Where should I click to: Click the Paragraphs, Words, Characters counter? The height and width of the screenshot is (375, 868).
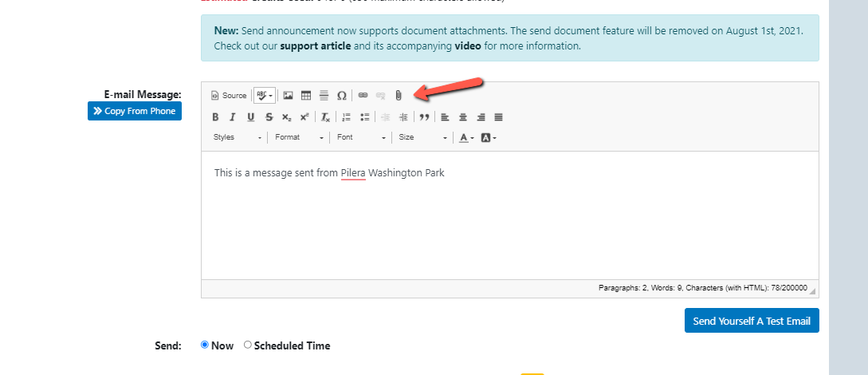click(702, 288)
